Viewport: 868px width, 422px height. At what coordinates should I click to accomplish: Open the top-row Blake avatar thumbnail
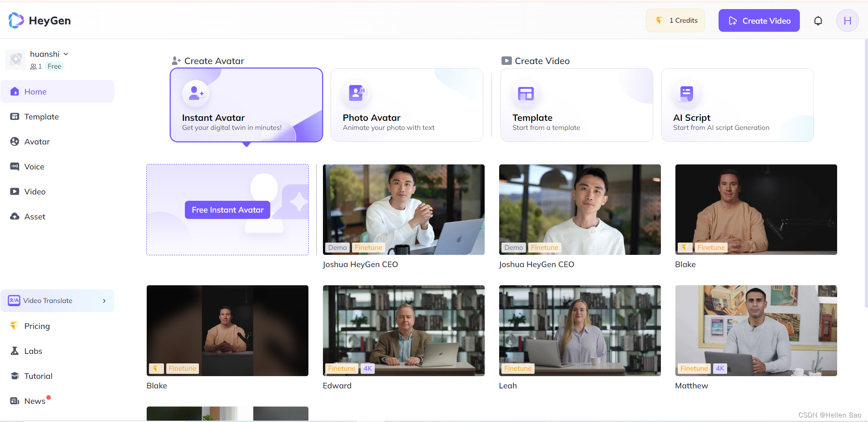[x=756, y=209]
